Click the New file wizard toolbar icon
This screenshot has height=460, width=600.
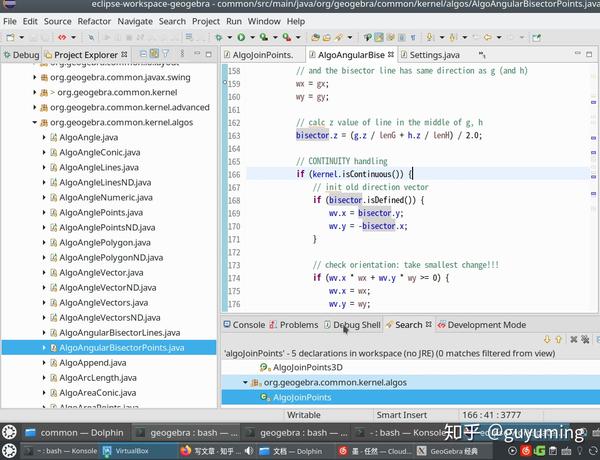(x=10, y=37)
